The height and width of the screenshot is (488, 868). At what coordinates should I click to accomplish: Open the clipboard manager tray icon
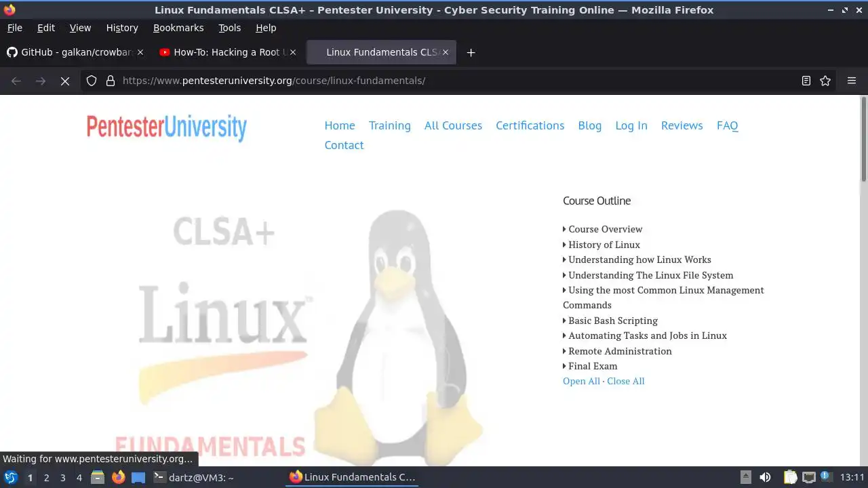coord(790,477)
